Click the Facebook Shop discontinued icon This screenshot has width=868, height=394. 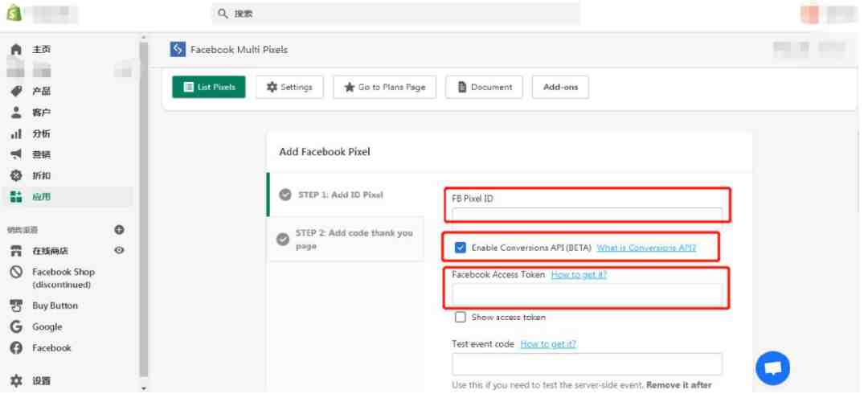pyautogui.click(x=16, y=272)
